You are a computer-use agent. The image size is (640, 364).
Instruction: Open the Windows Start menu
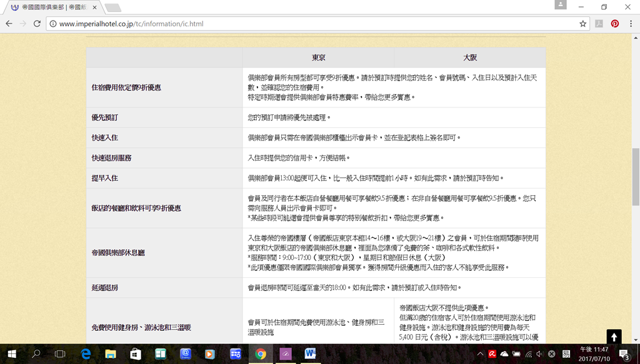pos(11,354)
